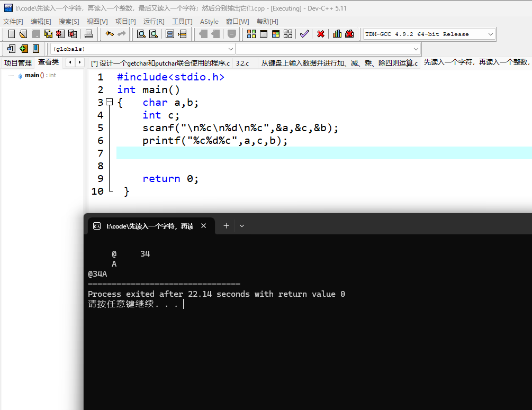Open the 运行[R] menu
Screen dimensions: 532x410
pyautogui.click(x=154, y=21)
